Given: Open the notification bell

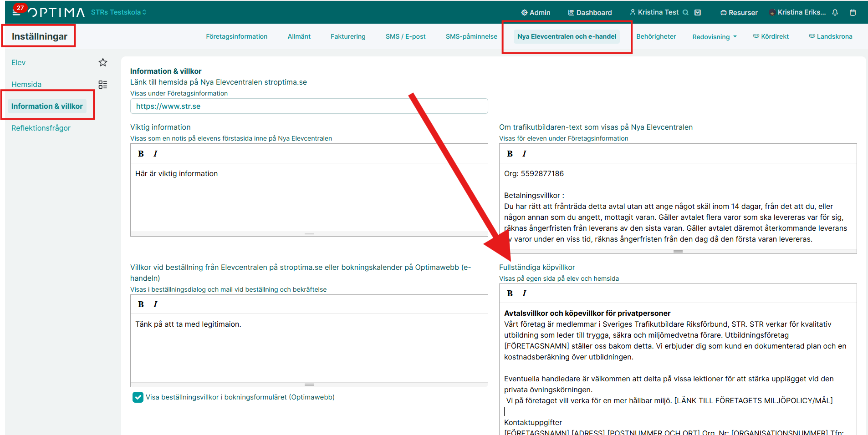Looking at the screenshot, I should click(x=835, y=13).
